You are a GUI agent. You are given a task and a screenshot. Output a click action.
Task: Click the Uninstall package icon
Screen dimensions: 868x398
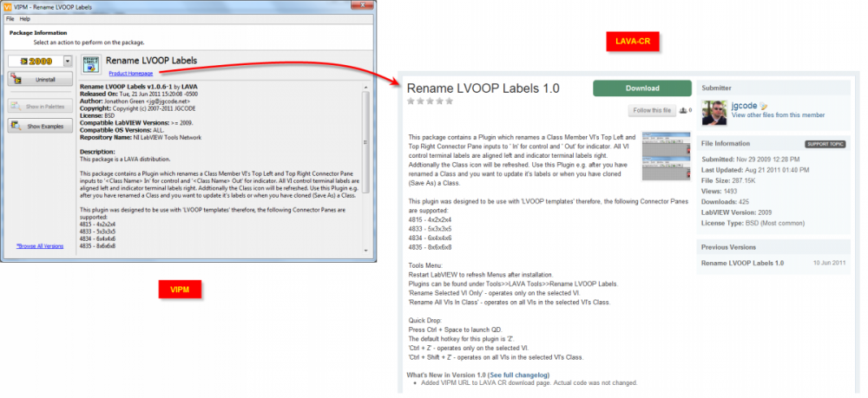pyautogui.click(x=16, y=80)
